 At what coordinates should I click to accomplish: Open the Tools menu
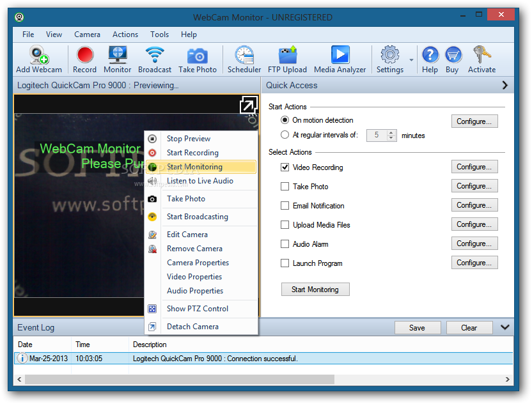159,35
